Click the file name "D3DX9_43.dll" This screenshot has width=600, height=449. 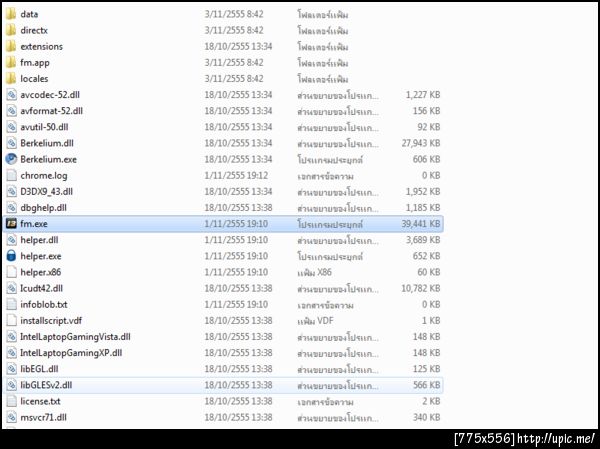[x=47, y=191]
